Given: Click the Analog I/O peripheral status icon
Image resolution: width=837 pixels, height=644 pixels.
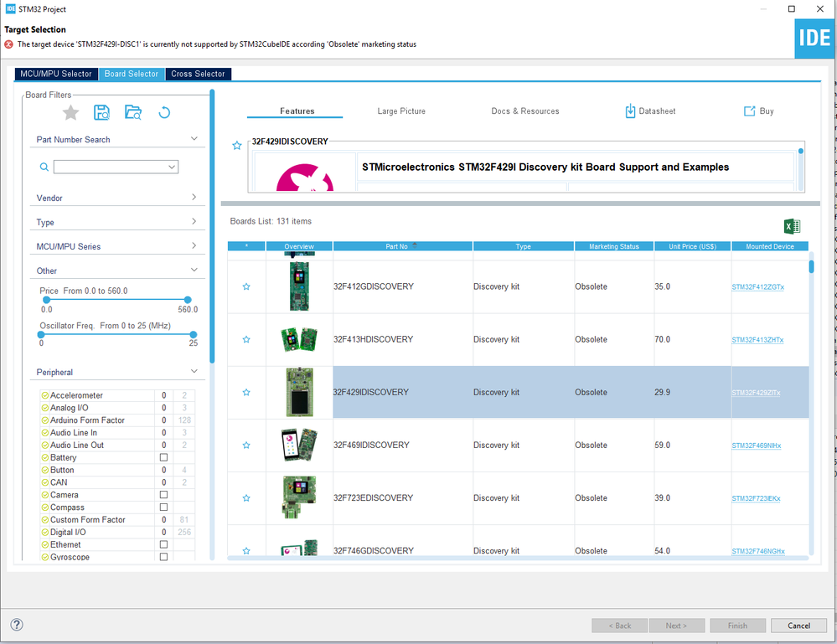Looking at the screenshot, I should [45, 408].
